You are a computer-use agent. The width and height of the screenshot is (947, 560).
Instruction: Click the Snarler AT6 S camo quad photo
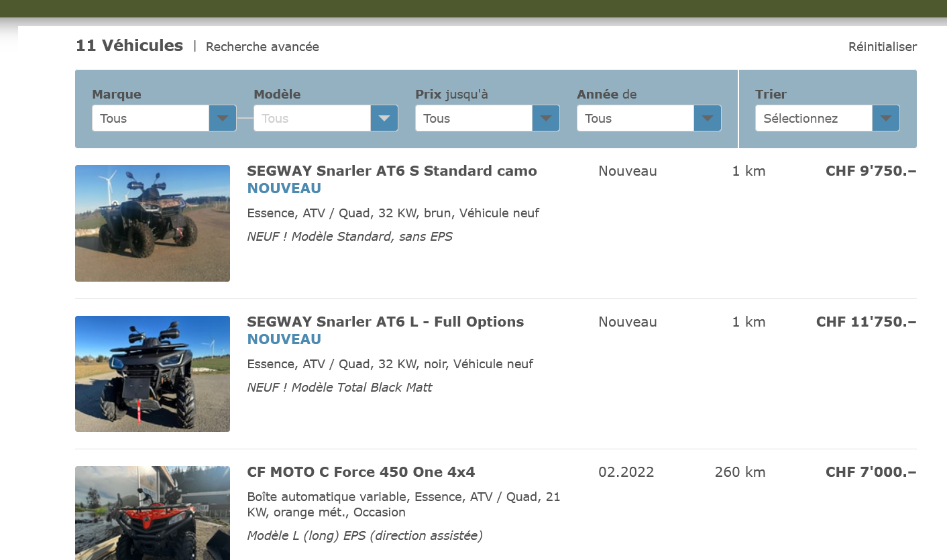[x=152, y=223]
